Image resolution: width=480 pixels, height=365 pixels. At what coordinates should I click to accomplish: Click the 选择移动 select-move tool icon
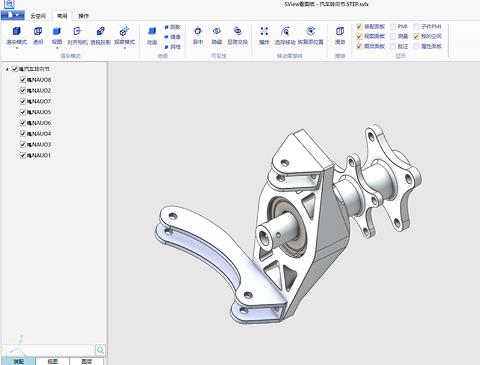pyautogui.click(x=285, y=31)
